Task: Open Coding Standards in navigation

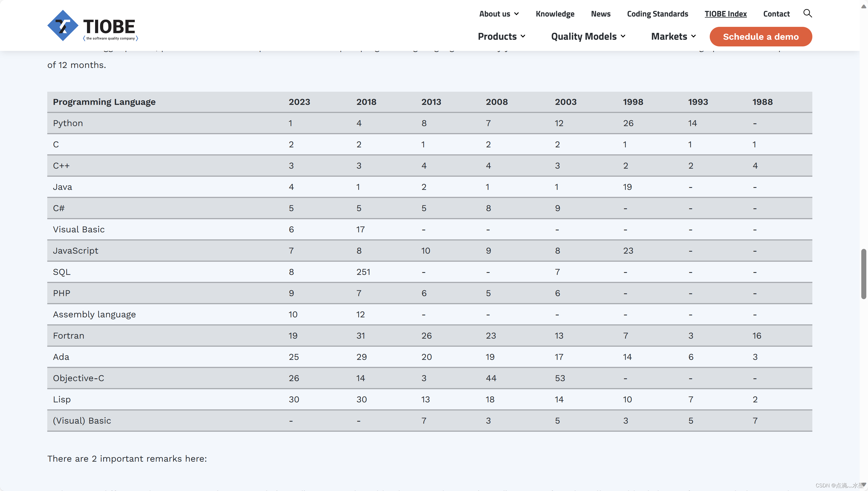Action: point(657,14)
